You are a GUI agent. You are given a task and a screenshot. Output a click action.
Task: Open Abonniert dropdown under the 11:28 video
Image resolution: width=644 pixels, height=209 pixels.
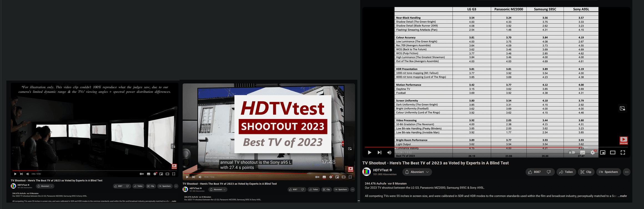coord(417,172)
